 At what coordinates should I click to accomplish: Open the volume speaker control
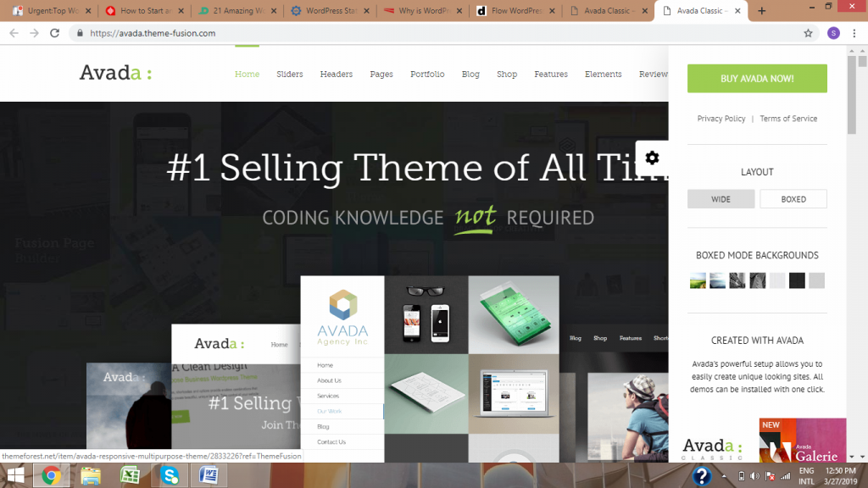click(754, 476)
